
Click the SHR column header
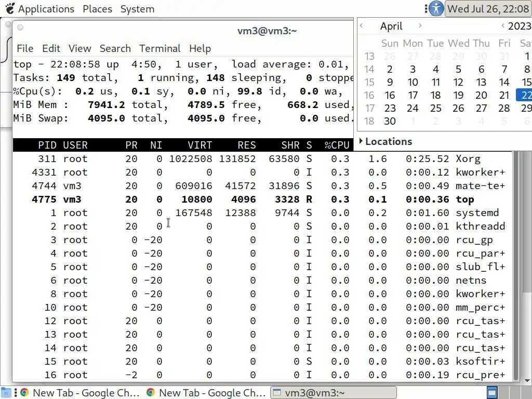pyautogui.click(x=290, y=145)
